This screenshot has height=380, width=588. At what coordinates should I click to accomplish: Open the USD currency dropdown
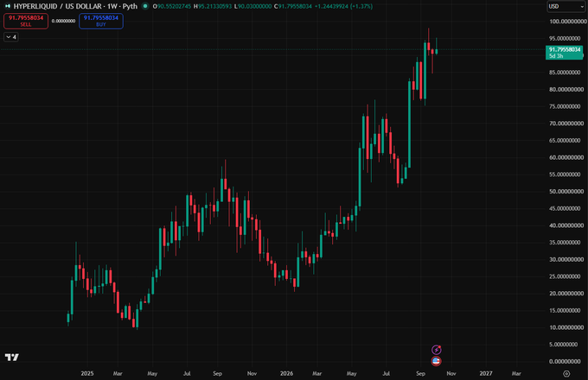point(566,6)
